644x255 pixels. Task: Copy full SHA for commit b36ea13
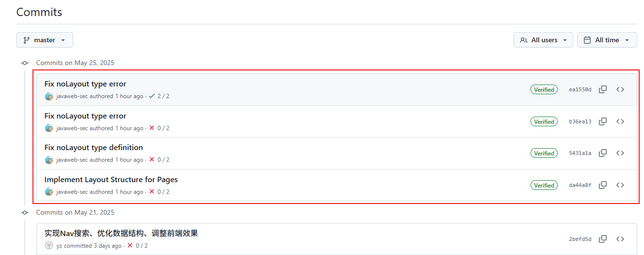(x=603, y=121)
